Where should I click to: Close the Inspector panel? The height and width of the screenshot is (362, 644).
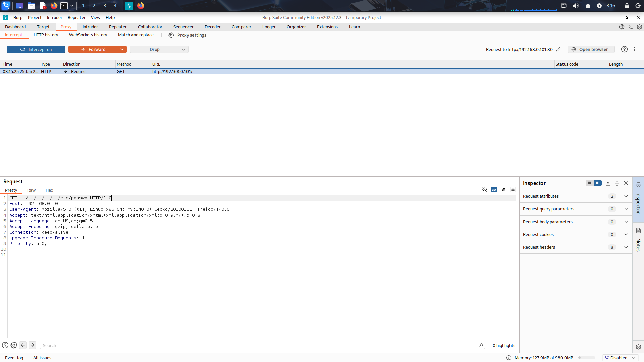pyautogui.click(x=626, y=183)
